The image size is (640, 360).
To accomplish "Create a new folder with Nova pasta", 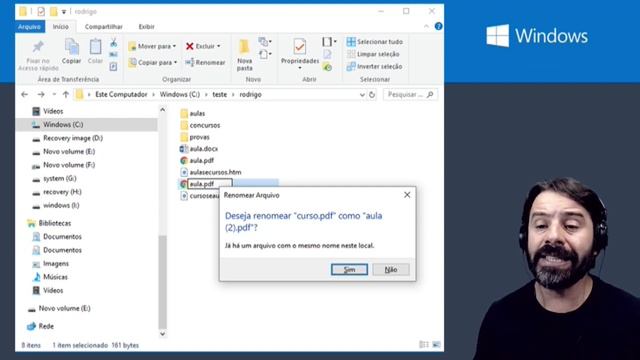I will [244, 55].
